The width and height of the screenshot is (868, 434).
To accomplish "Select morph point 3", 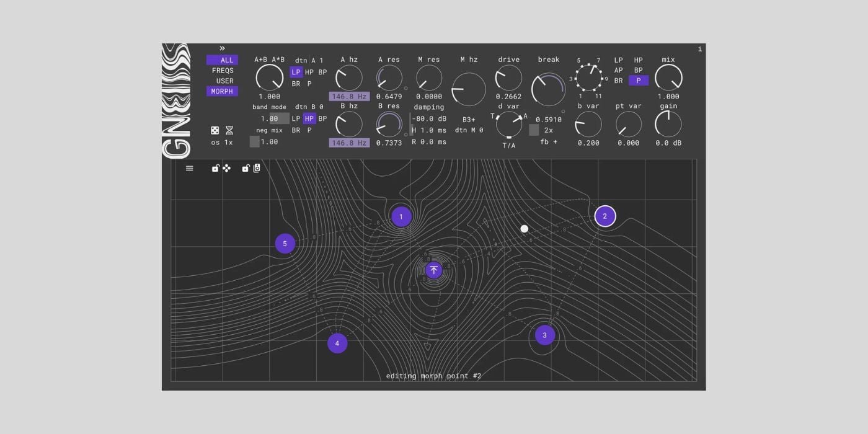I will pyautogui.click(x=545, y=335).
